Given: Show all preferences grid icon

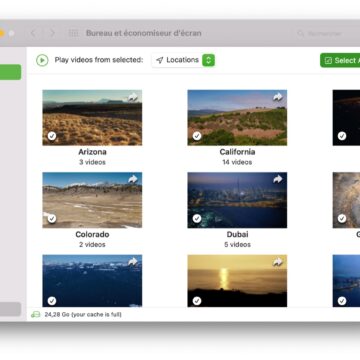Looking at the screenshot, I should [73, 33].
